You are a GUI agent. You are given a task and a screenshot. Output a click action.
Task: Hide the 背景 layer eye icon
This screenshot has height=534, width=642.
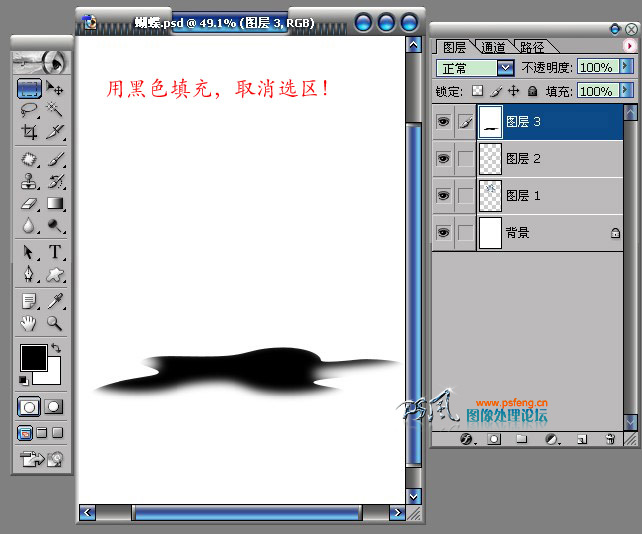[x=443, y=233]
